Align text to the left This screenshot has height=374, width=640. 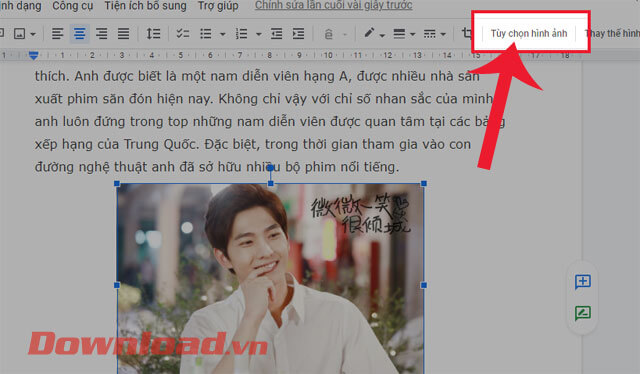coord(58,33)
